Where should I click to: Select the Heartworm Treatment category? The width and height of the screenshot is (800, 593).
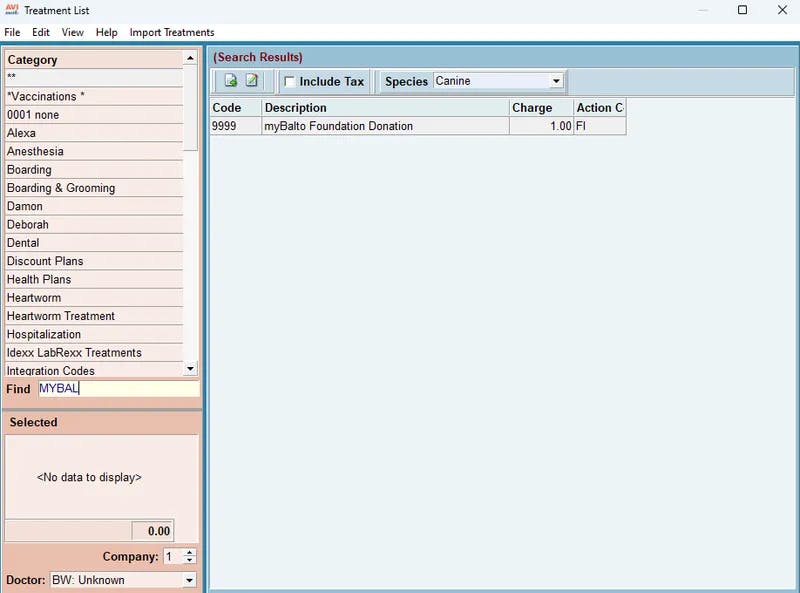[x=94, y=316]
